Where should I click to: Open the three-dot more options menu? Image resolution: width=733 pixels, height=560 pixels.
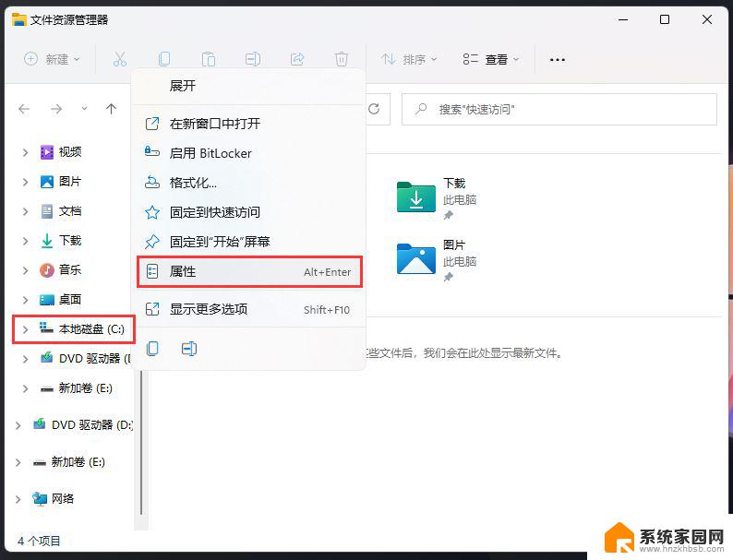(x=558, y=60)
